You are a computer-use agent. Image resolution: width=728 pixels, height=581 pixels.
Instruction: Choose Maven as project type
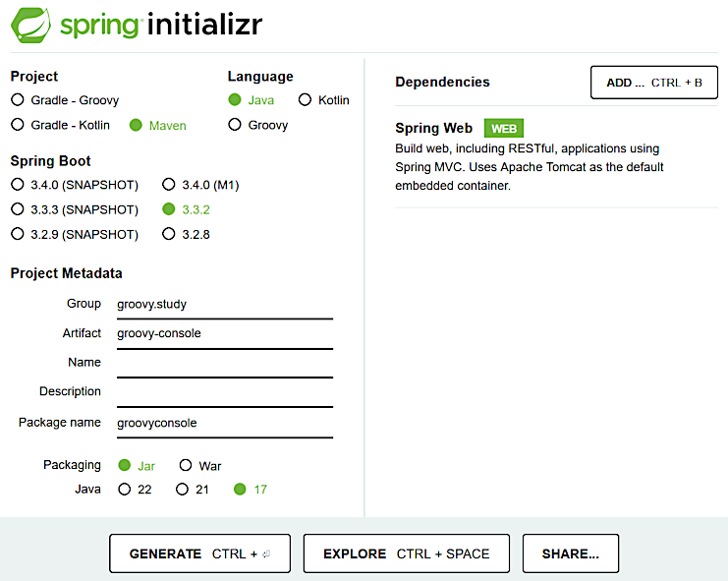158,126
